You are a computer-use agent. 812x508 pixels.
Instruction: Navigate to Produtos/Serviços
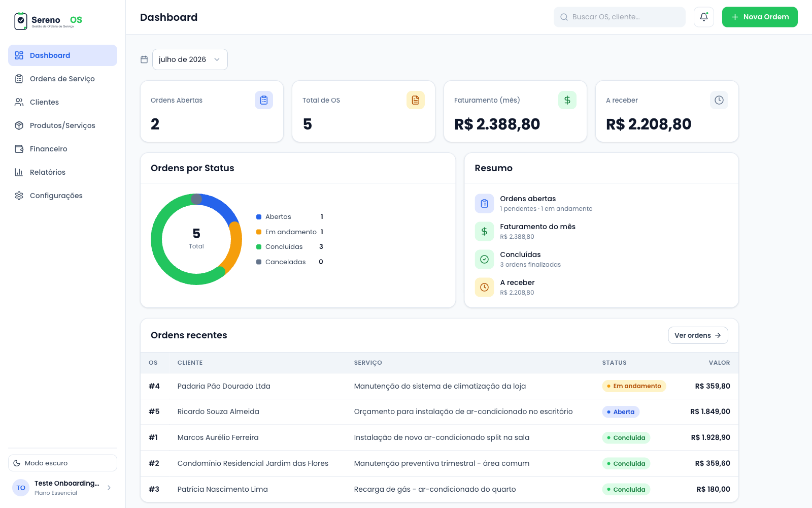62,125
